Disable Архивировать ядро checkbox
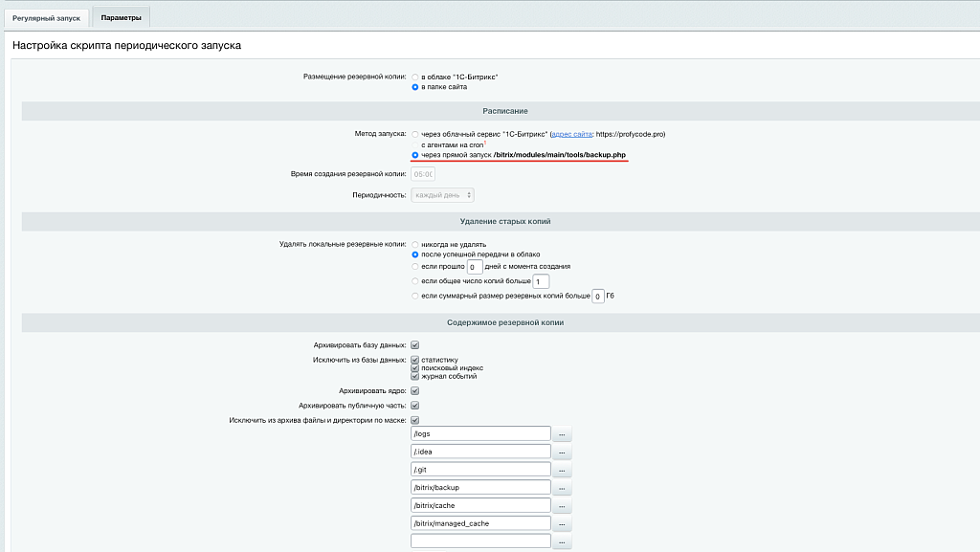This screenshot has height=552, width=980. pyautogui.click(x=415, y=390)
